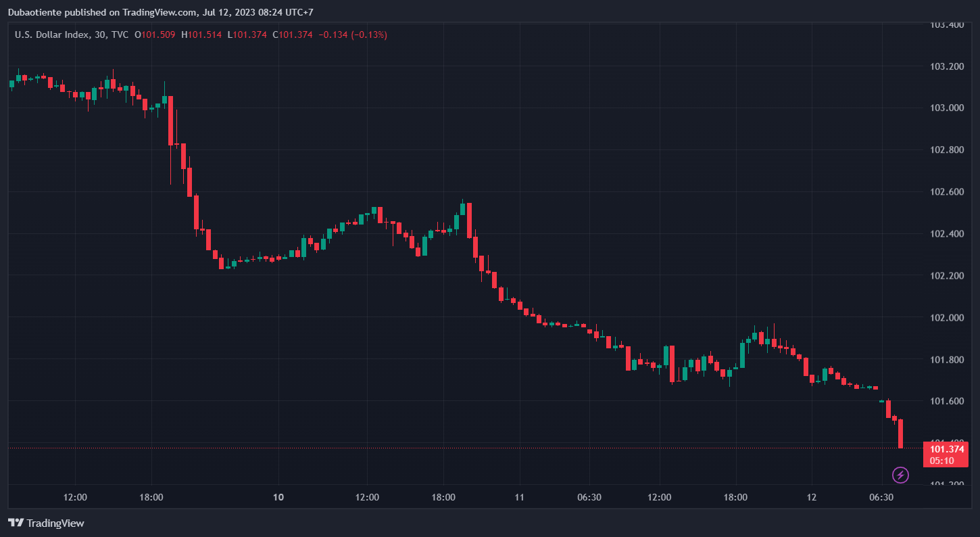Click the Low value L101.374 in legend
Image resolution: width=980 pixels, height=537 pixels.
247,34
